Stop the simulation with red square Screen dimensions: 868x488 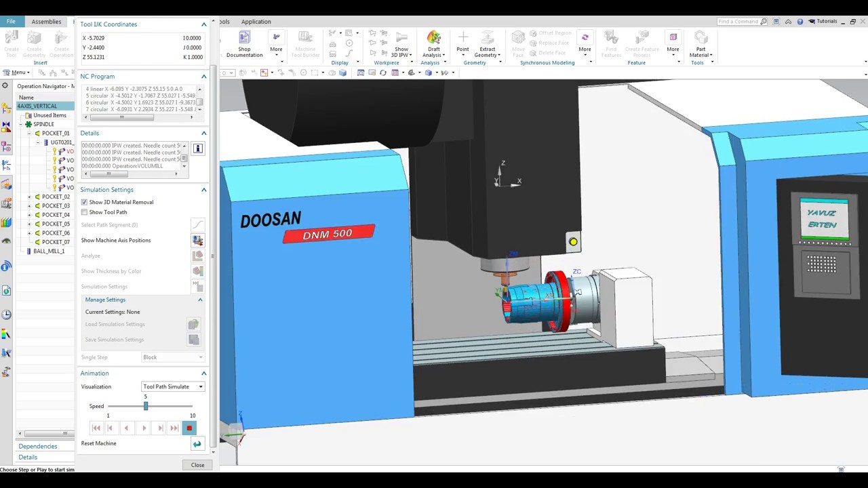point(189,428)
